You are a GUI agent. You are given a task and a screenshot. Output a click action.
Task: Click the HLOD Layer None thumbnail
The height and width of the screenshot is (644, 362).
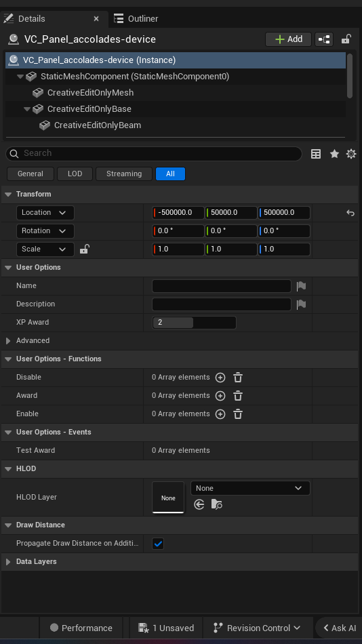pyautogui.click(x=168, y=498)
